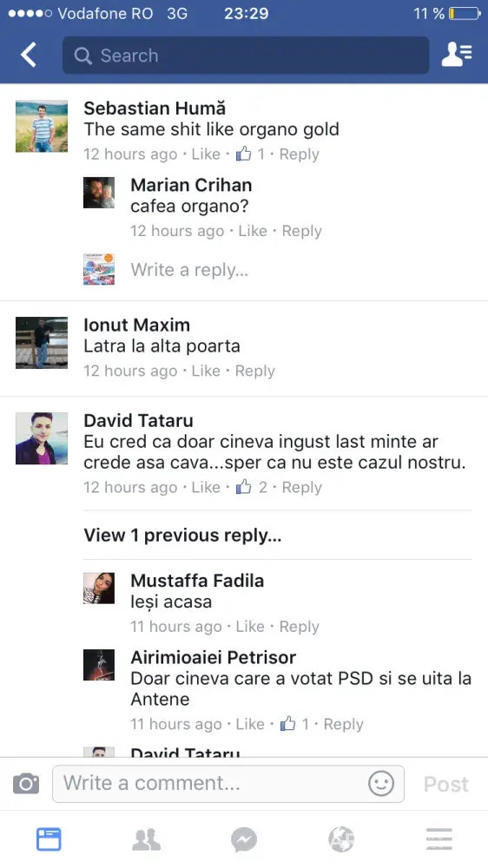488x868 pixels.
Task: Expand View 1 previous reply
Action: click(183, 536)
